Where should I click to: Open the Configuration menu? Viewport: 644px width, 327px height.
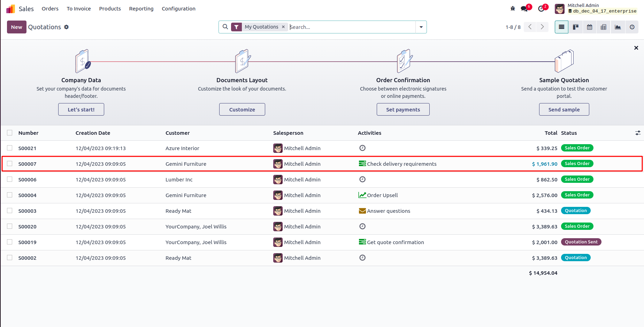[x=178, y=9]
